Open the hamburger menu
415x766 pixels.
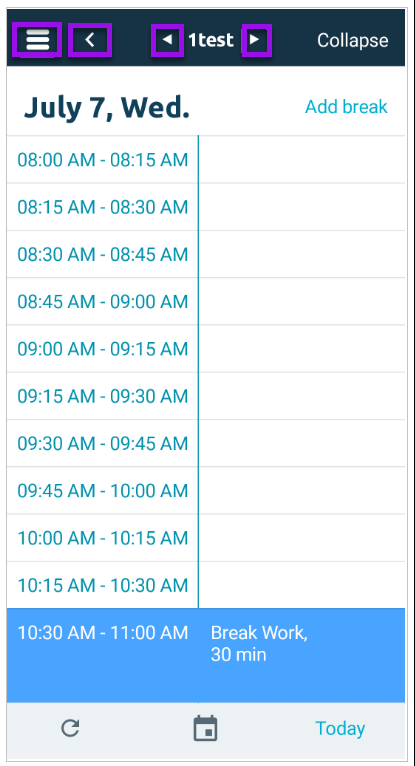pyautogui.click(x=37, y=40)
